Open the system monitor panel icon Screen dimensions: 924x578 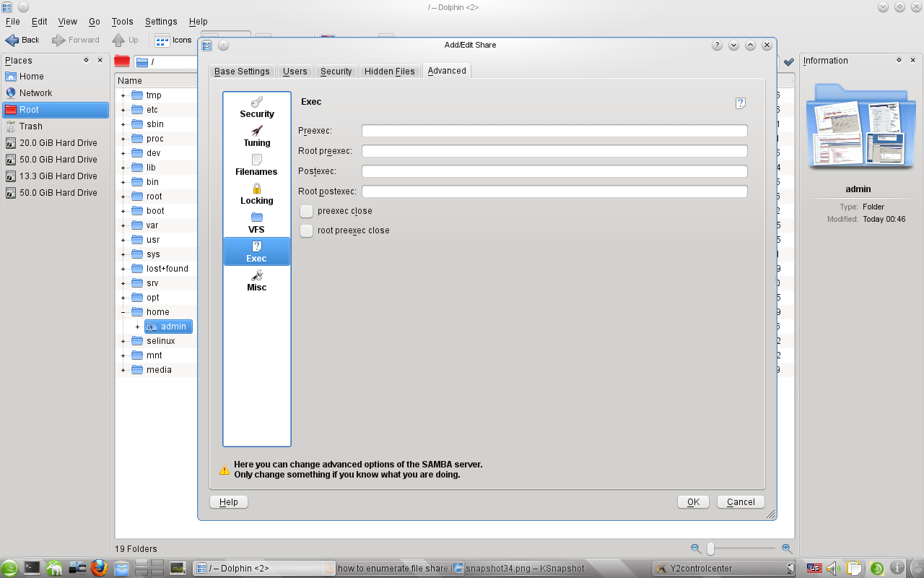pyautogui.click(x=178, y=569)
